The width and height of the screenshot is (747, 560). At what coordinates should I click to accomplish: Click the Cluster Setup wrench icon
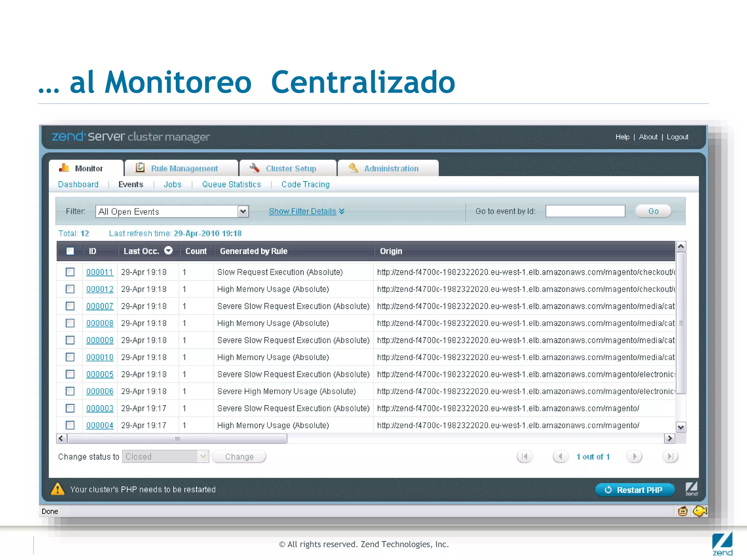(x=254, y=168)
